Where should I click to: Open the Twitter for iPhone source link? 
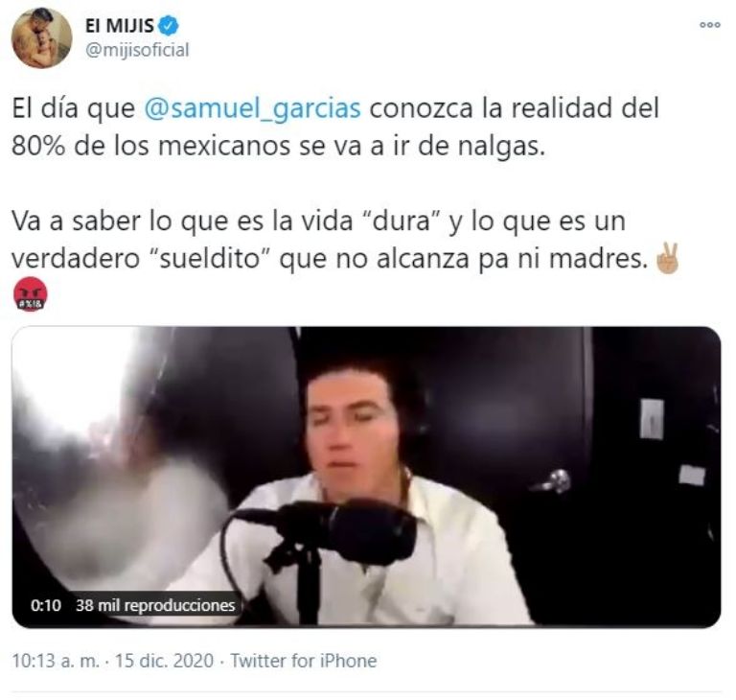(x=303, y=661)
